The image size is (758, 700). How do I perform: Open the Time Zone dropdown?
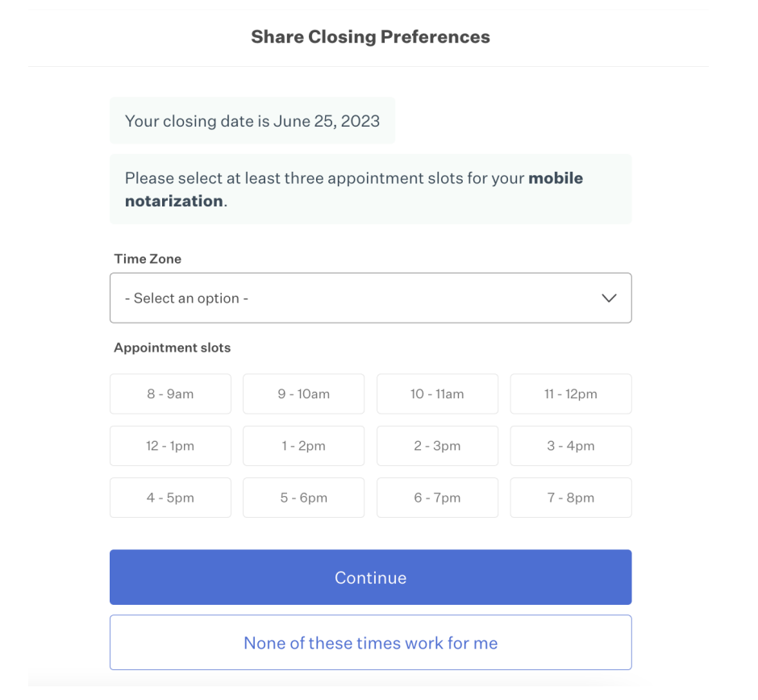click(370, 298)
